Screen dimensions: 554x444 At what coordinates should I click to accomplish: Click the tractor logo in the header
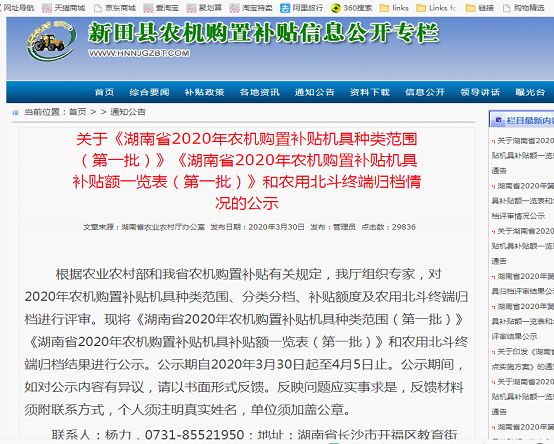pos(51,41)
